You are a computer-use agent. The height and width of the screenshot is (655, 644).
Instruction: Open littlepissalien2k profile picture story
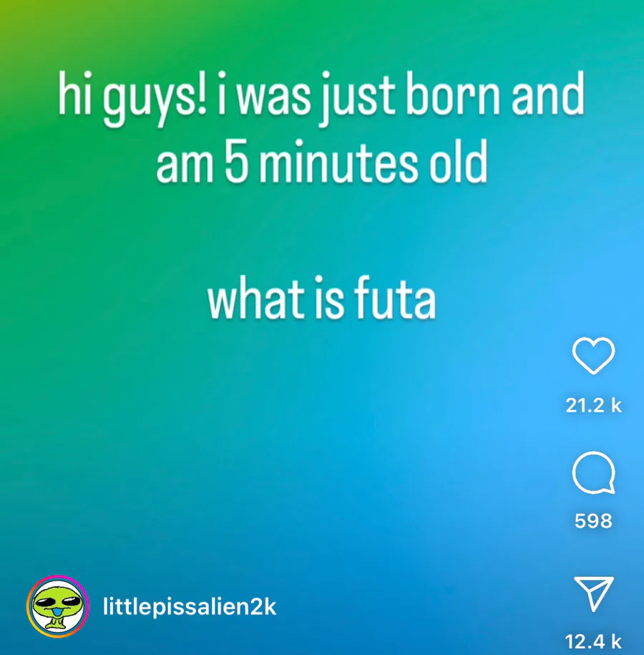point(58,606)
